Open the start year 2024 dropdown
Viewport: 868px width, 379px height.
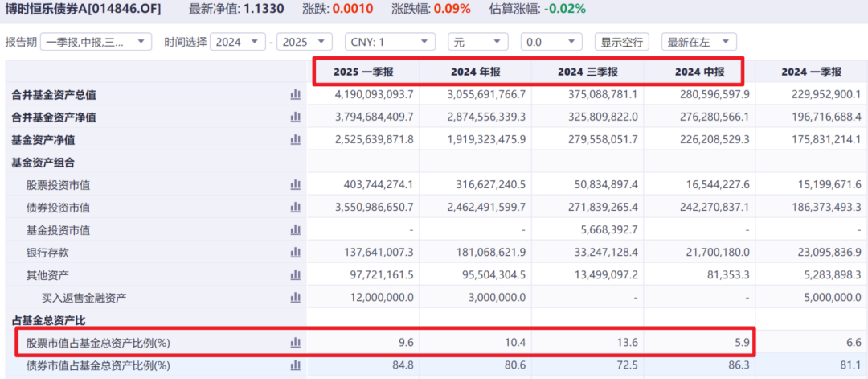[x=238, y=42]
